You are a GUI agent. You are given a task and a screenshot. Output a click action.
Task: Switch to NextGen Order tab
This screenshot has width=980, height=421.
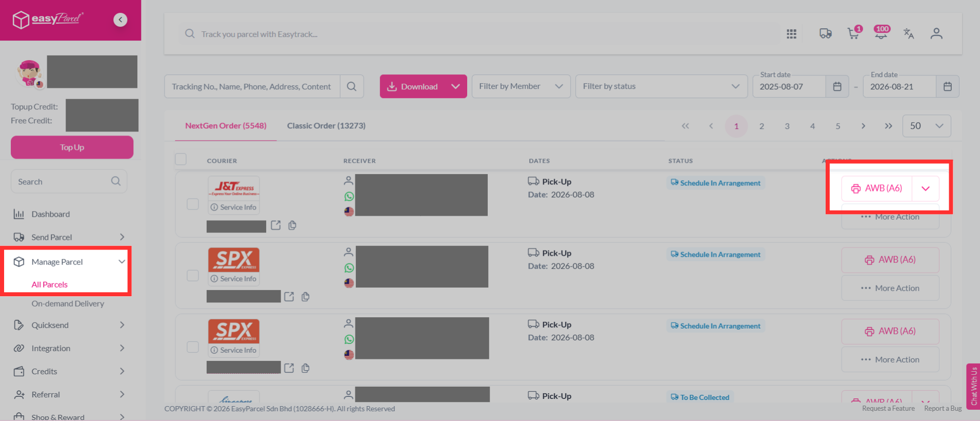[x=226, y=126]
